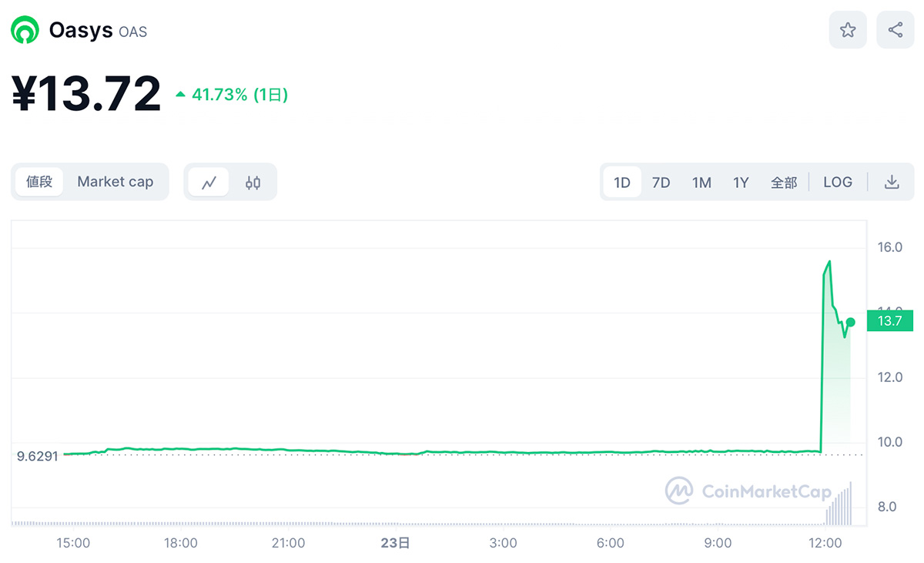This screenshot has height=563, width=924.
Task: Click the 15:00 time axis label
Action: tap(73, 543)
